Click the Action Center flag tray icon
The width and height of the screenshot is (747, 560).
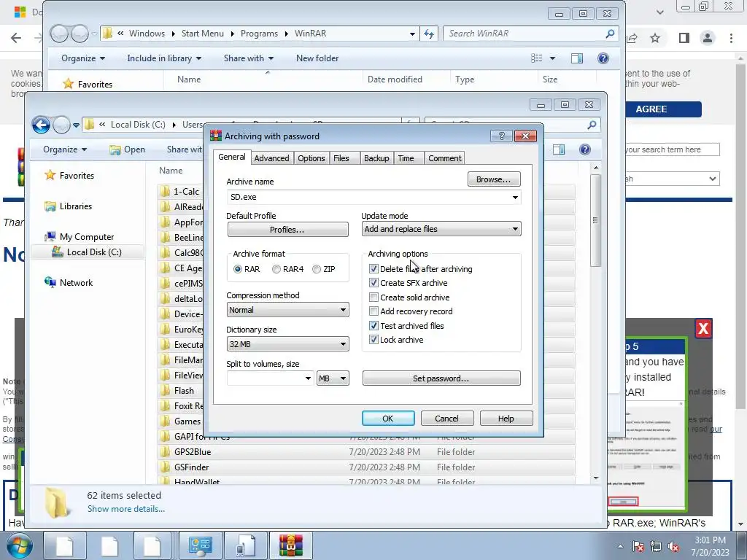point(638,547)
